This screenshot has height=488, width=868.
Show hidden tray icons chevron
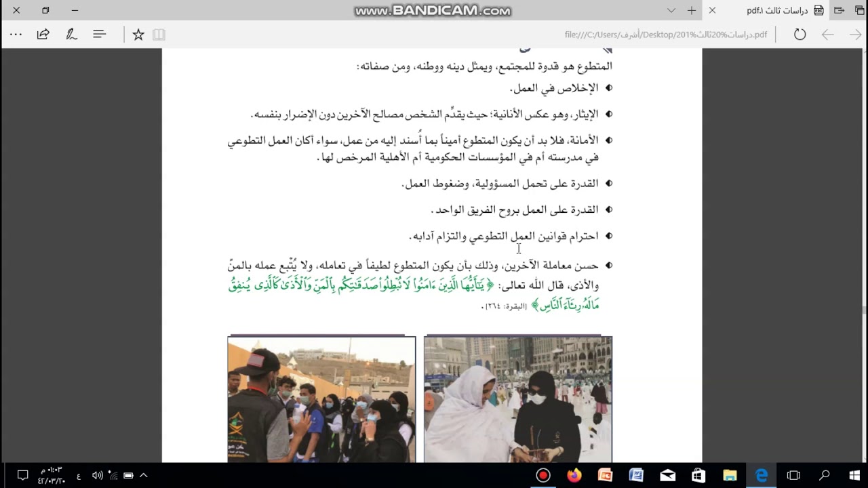tap(144, 475)
